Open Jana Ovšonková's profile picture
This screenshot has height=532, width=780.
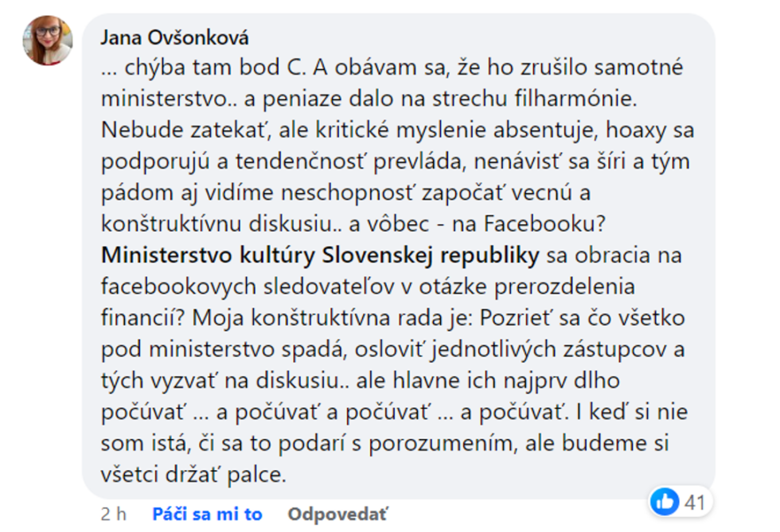pos(48,40)
